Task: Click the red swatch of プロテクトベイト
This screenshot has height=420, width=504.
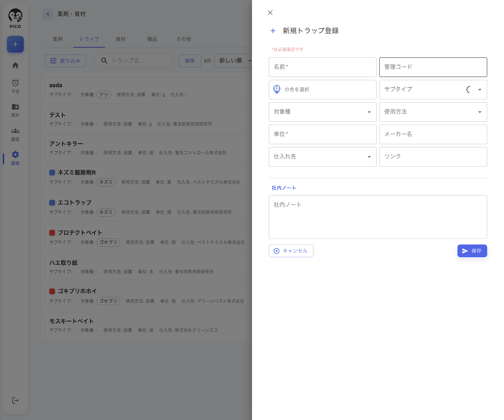Action: (52, 233)
